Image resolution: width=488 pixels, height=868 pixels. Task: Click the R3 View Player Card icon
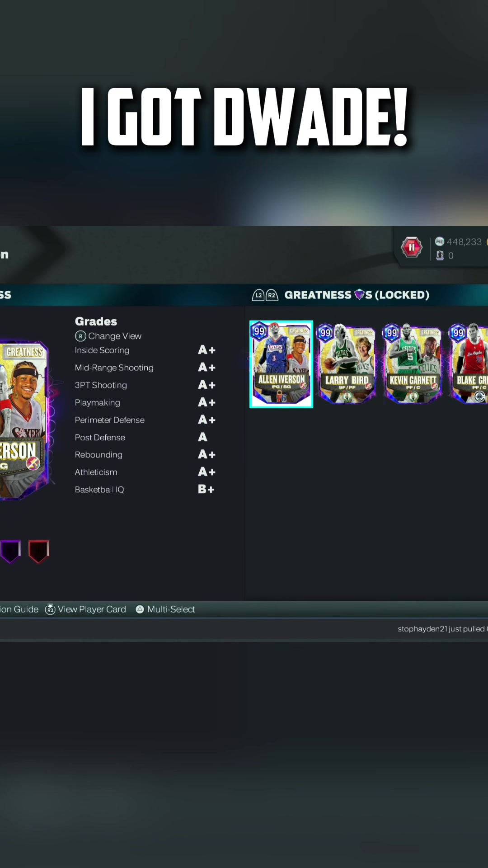coord(50,609)
